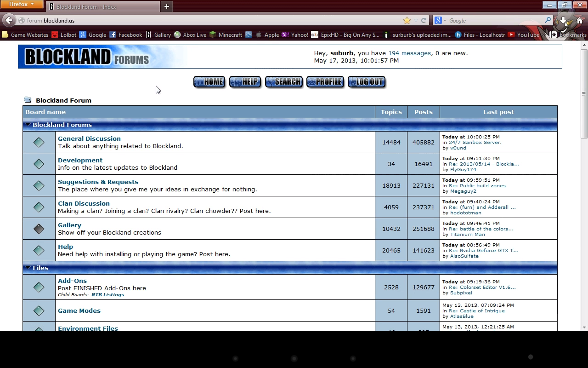
Task: Open the Facebook bookmark
Action: click(126, 34)
